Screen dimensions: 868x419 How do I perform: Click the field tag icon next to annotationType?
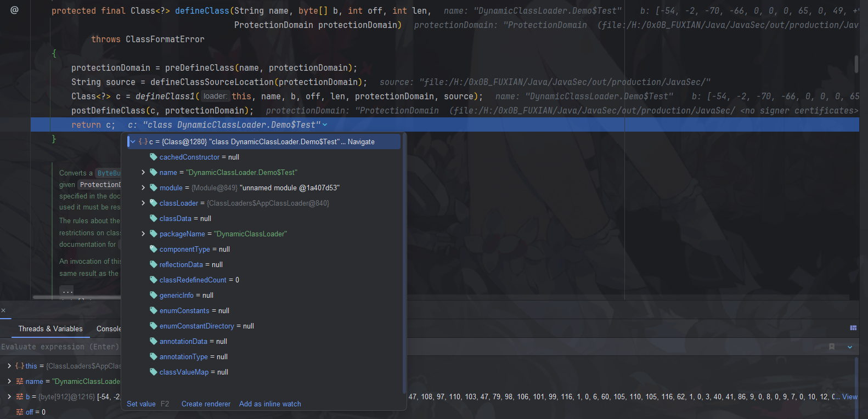pos(154,356)
